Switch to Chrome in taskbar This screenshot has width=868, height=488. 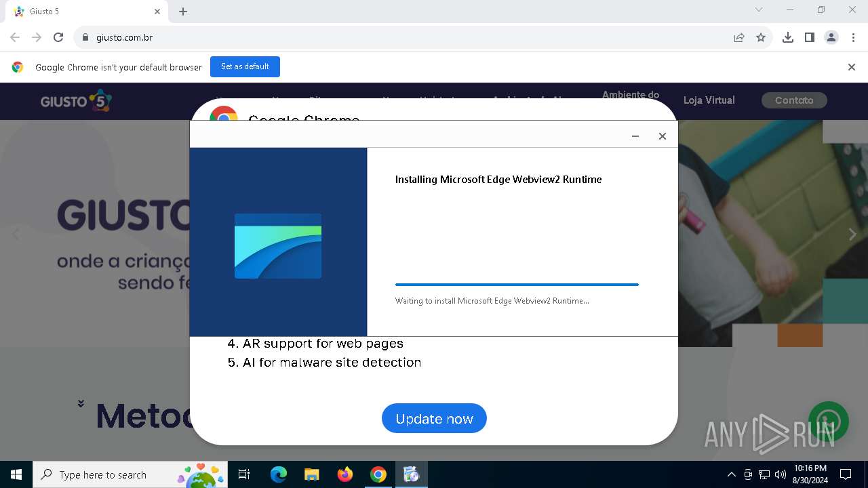click(x=378, y=474)
